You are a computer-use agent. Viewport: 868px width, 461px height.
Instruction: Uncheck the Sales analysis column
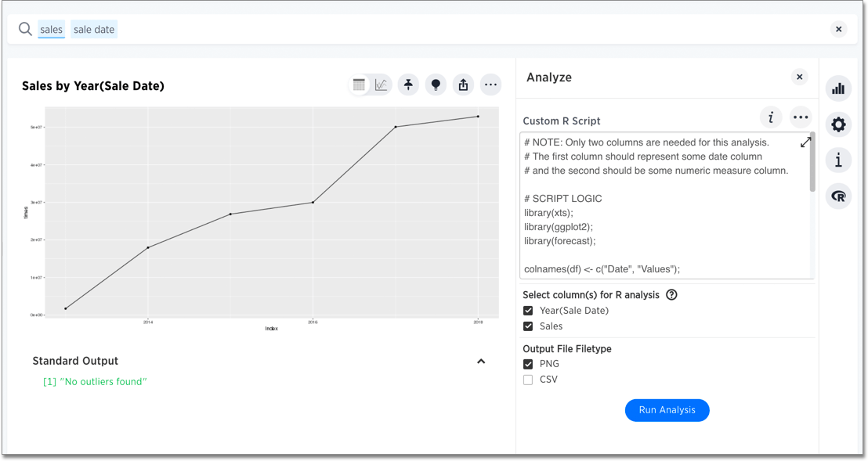(527, 326)
